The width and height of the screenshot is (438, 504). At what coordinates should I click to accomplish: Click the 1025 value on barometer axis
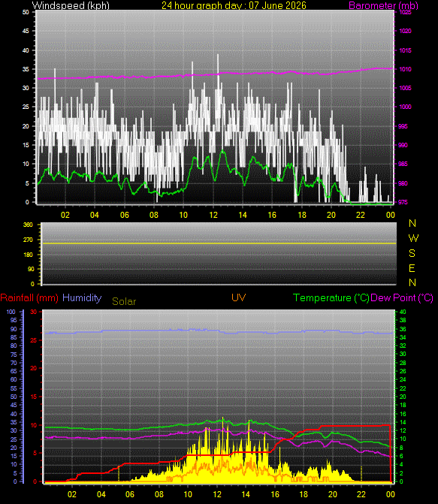coord(405,12)
